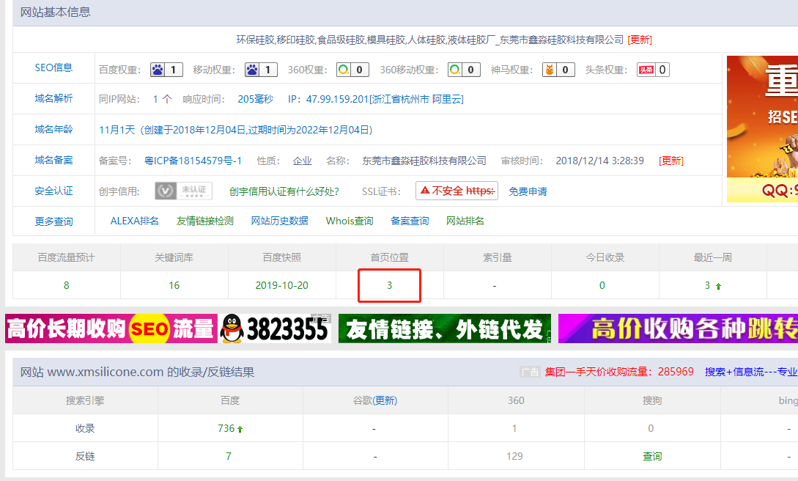Viewport: 798px width, 481px height.
Task: Open the 免费申请 SSL link
Action: (528, 191)
